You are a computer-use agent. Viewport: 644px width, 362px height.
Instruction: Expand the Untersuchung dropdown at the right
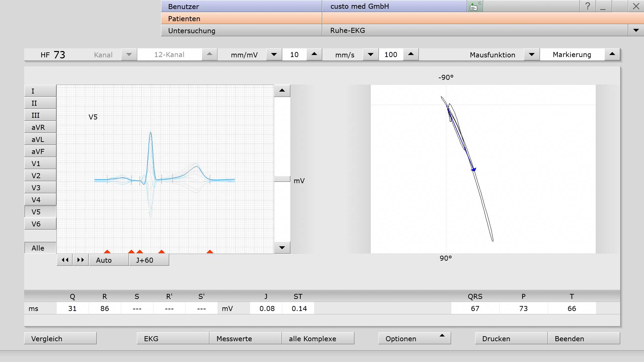(x=636, y=30)
